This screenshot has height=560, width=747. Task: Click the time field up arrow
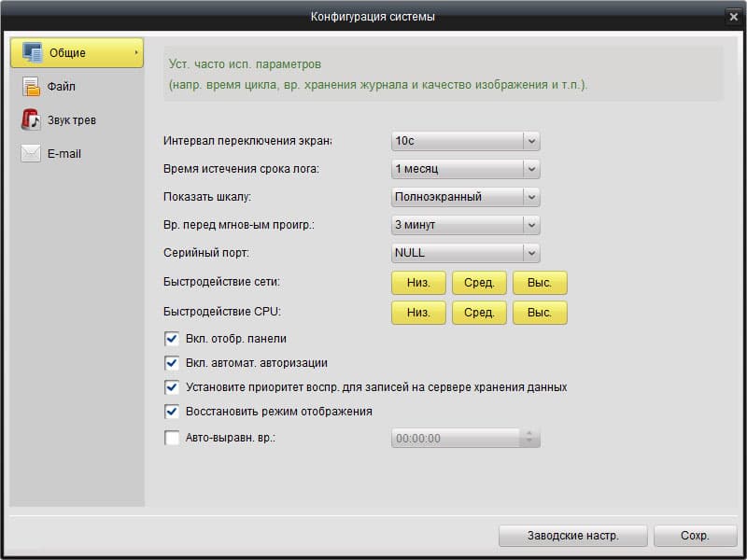[x=529, y=434]
